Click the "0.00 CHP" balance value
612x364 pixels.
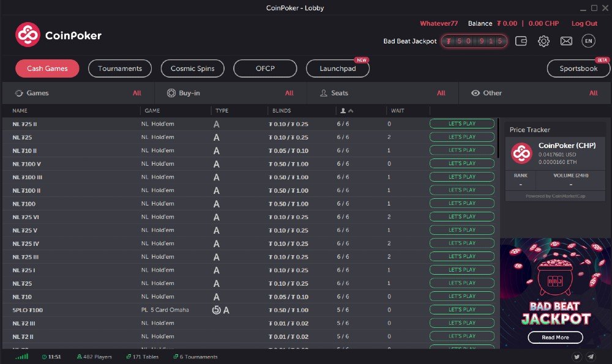[x=543, y=23]
